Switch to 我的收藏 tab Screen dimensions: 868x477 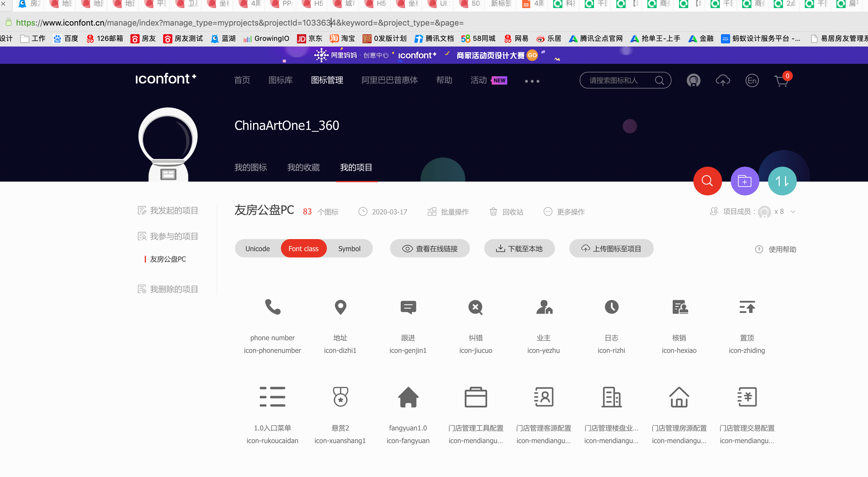coord(303,167)
